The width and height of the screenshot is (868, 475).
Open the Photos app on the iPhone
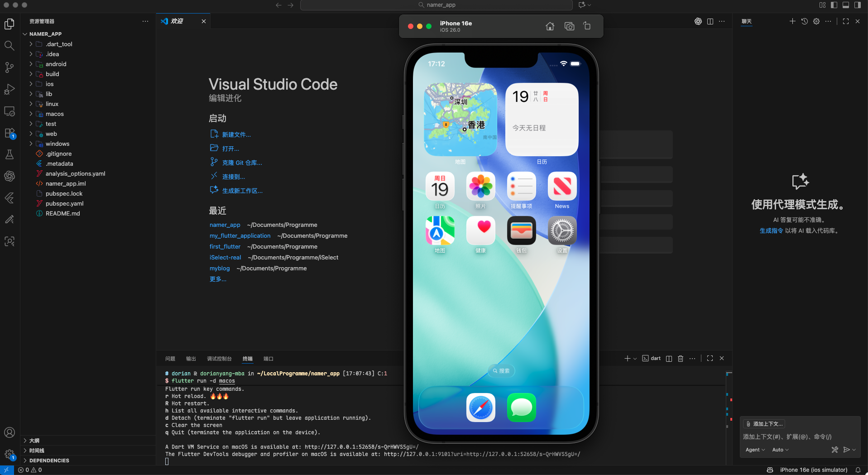click(481, 186)
